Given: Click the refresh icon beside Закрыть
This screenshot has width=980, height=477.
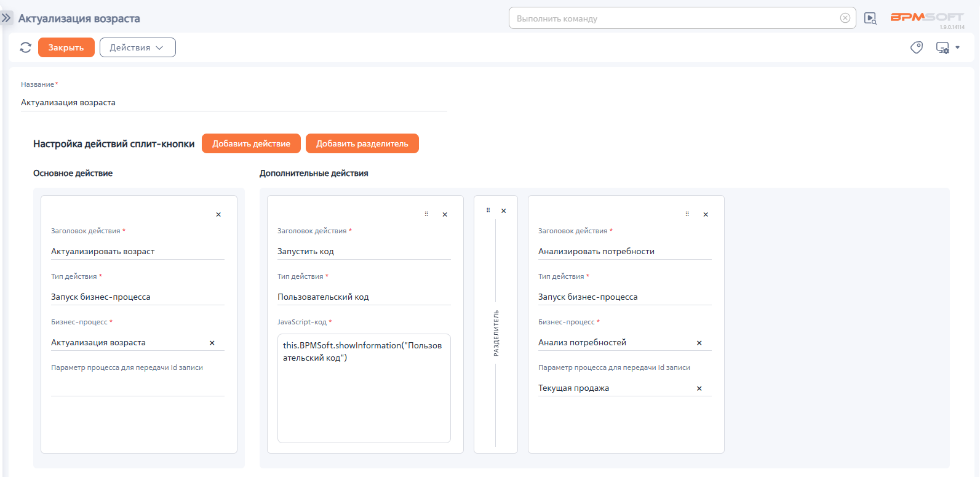Looking at the screenshot, I should click(x=25, y=47).
